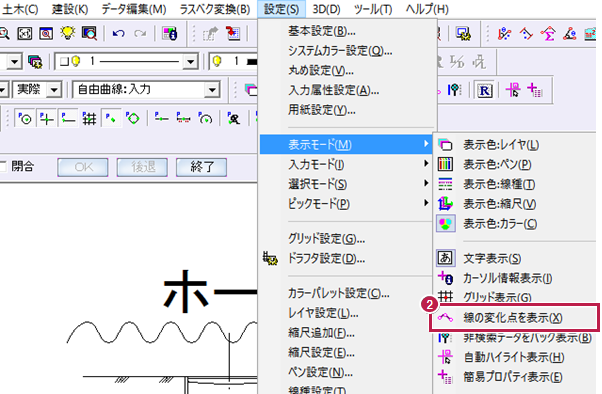This screenshot has height=394, width=602.
Task: Click the OK button
Action: (83, 167)
